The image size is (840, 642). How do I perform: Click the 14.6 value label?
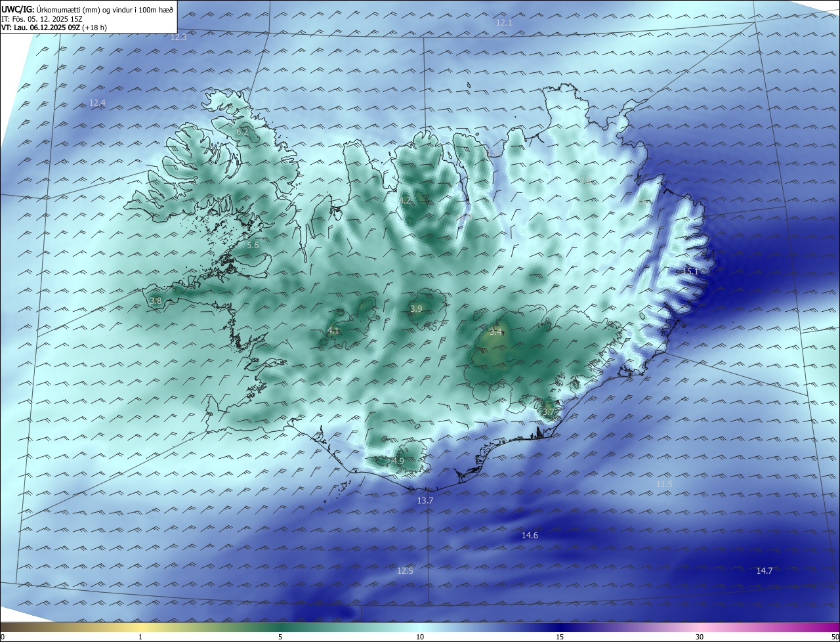pos(530,536)
